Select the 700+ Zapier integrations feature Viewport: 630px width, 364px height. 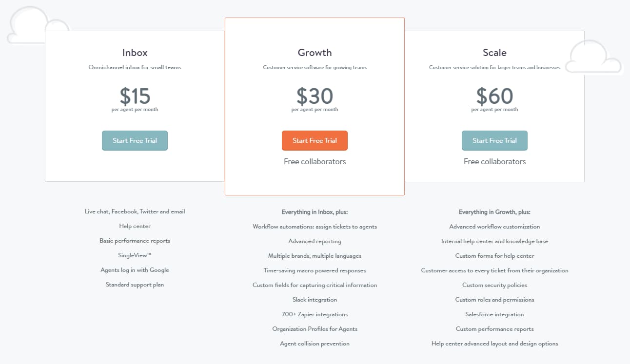pos(315,314)
